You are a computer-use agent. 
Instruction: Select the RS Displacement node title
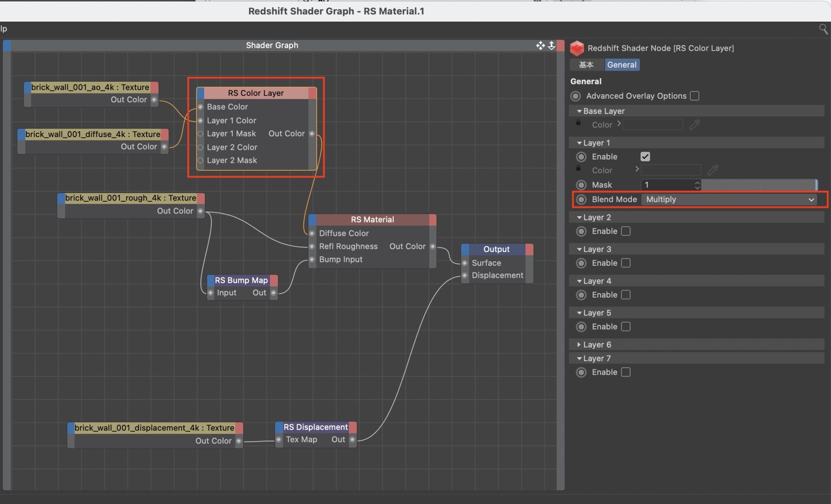coord(315,427)
